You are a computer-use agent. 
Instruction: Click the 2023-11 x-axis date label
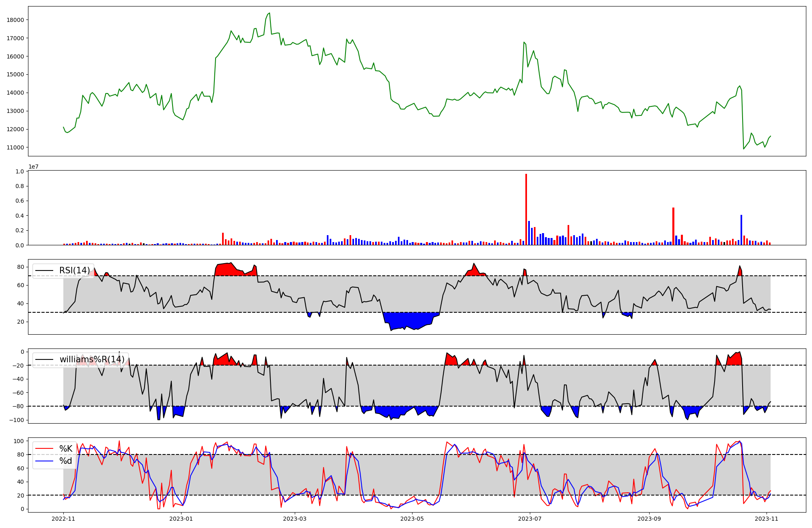tap(766, 519)
